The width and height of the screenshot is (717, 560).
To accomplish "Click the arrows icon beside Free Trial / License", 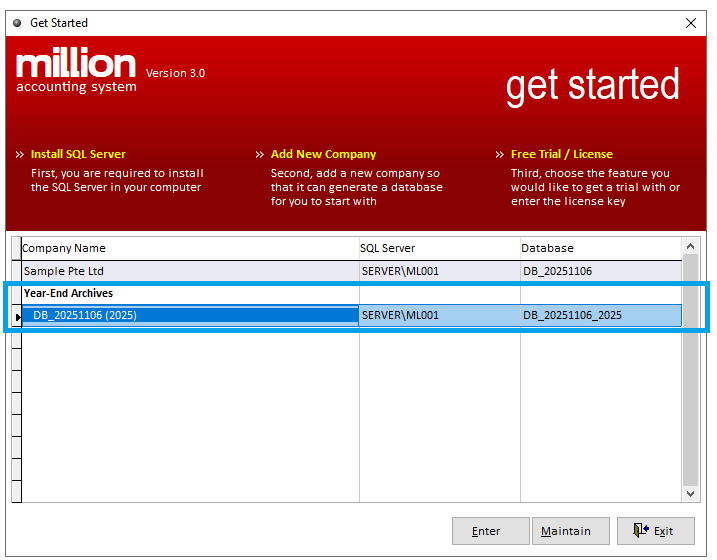I will point(500,155).
